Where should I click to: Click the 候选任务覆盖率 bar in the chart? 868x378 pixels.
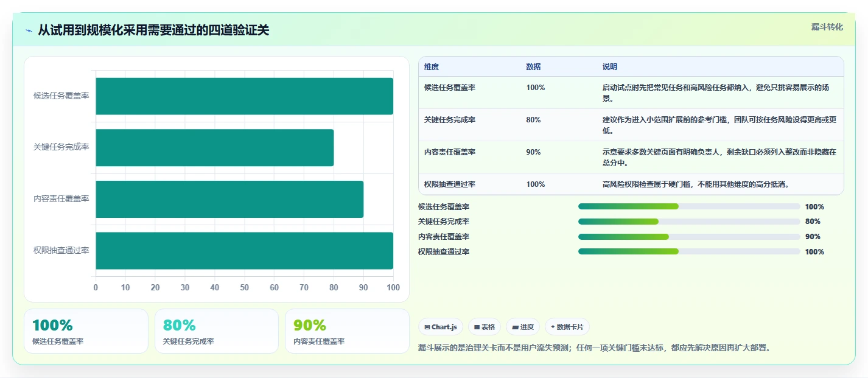[244, 96]
